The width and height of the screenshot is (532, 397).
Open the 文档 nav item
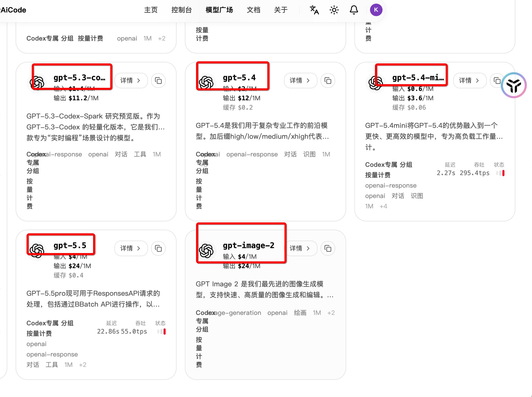pos(254,10)
